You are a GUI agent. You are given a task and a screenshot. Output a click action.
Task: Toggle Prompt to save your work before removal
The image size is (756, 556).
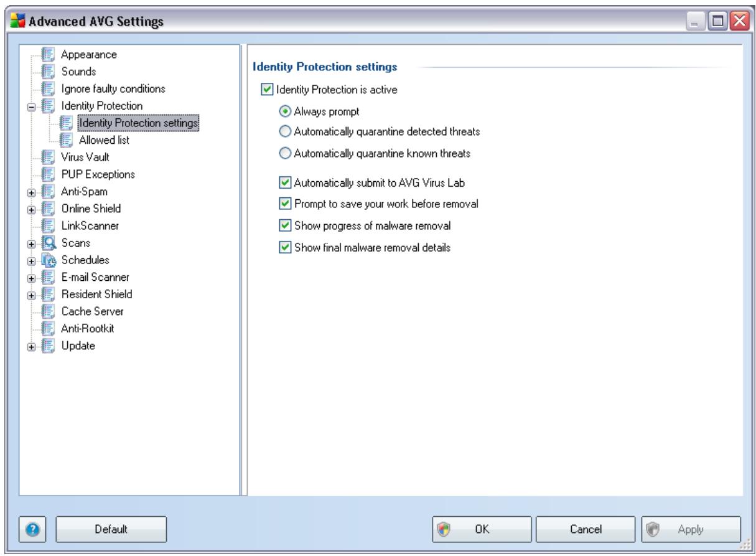[x=284, y=204]
